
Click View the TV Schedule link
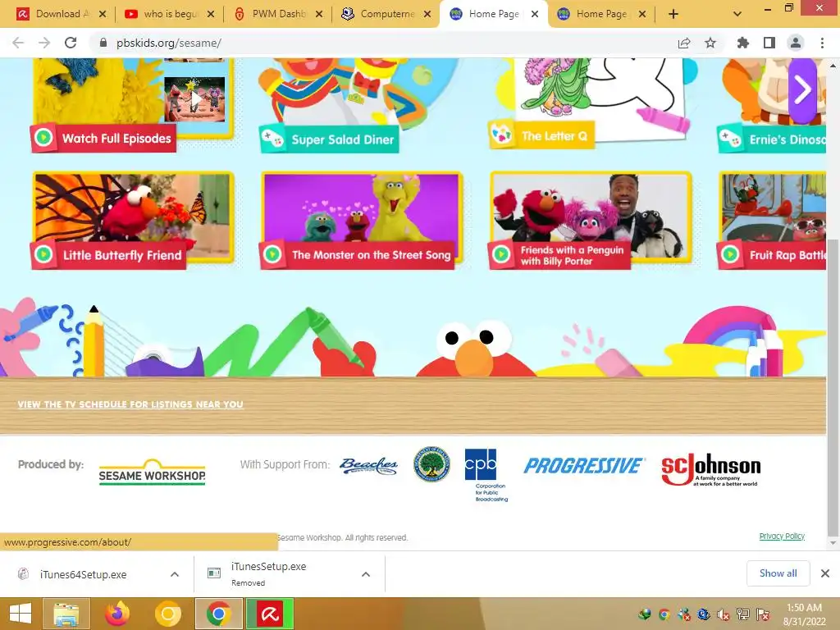pyautogui.click(x=130, y=404)
